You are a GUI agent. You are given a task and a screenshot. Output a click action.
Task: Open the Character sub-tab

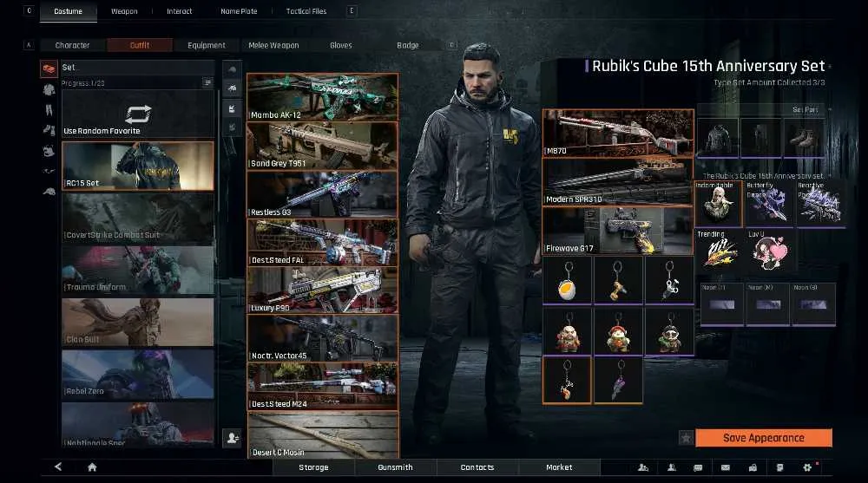[72, 45]
